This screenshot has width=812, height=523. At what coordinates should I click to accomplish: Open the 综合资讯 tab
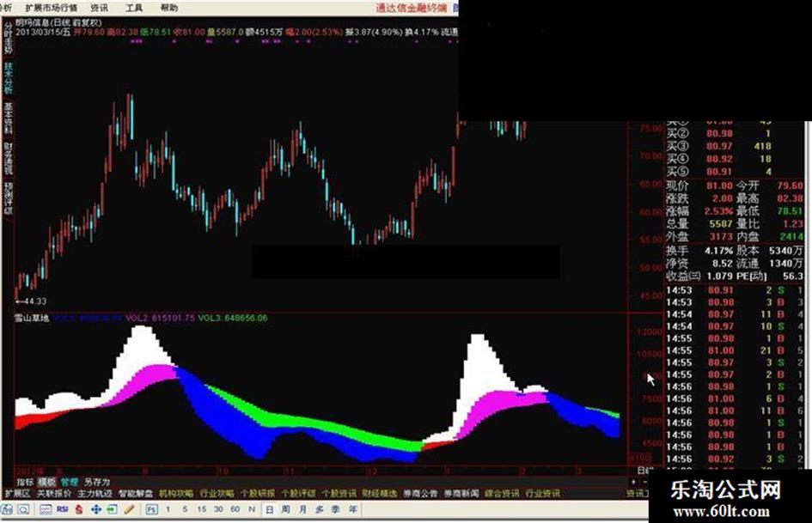click(x=502, y=494)
